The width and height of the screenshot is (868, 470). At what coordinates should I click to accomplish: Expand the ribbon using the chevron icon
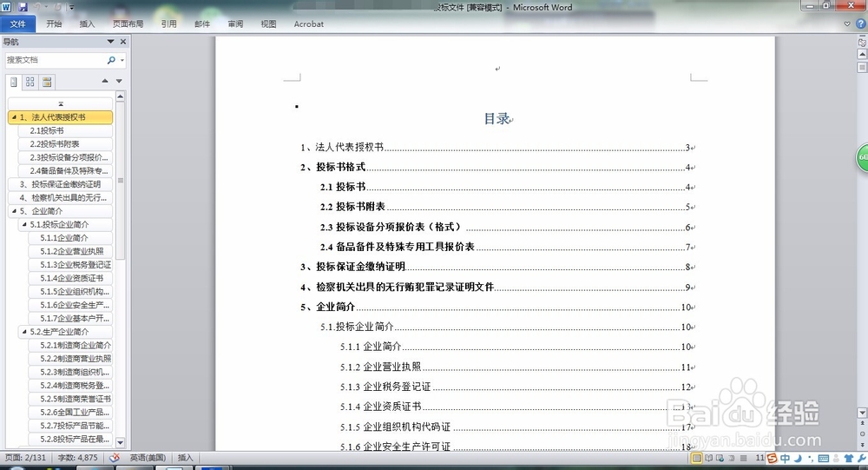point(847,23)
